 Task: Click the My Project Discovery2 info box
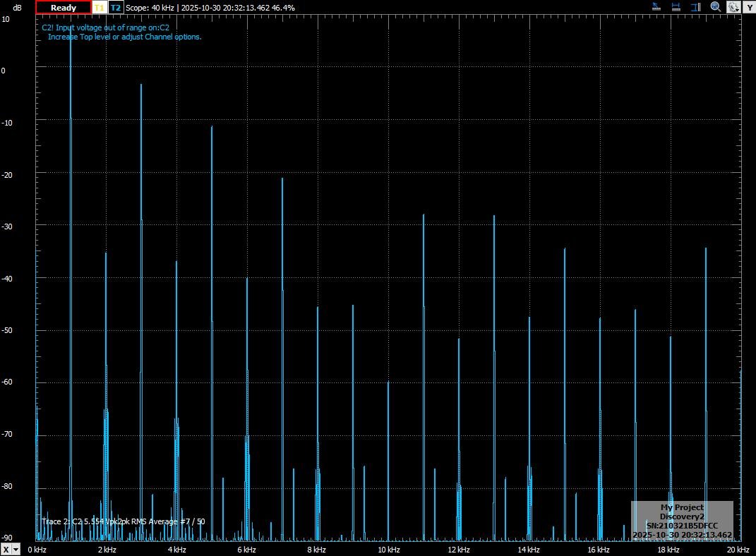682,521
